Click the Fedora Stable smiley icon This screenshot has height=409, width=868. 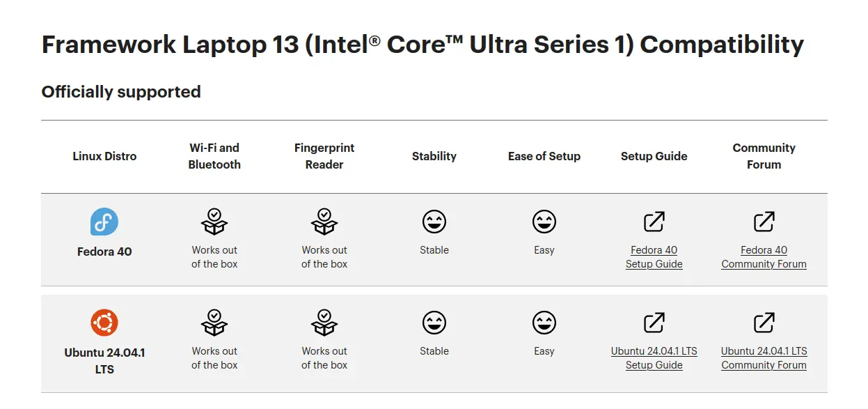click(434, 222)
